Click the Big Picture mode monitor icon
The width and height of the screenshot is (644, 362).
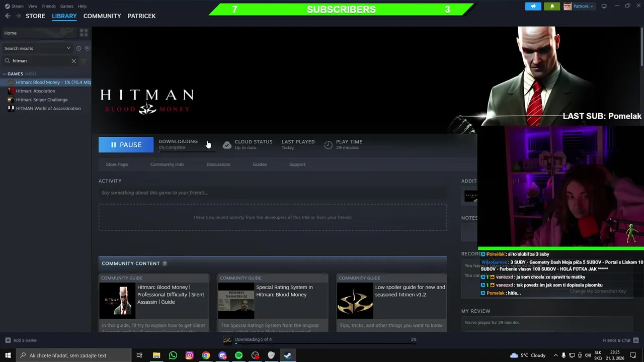pos(604,6)
